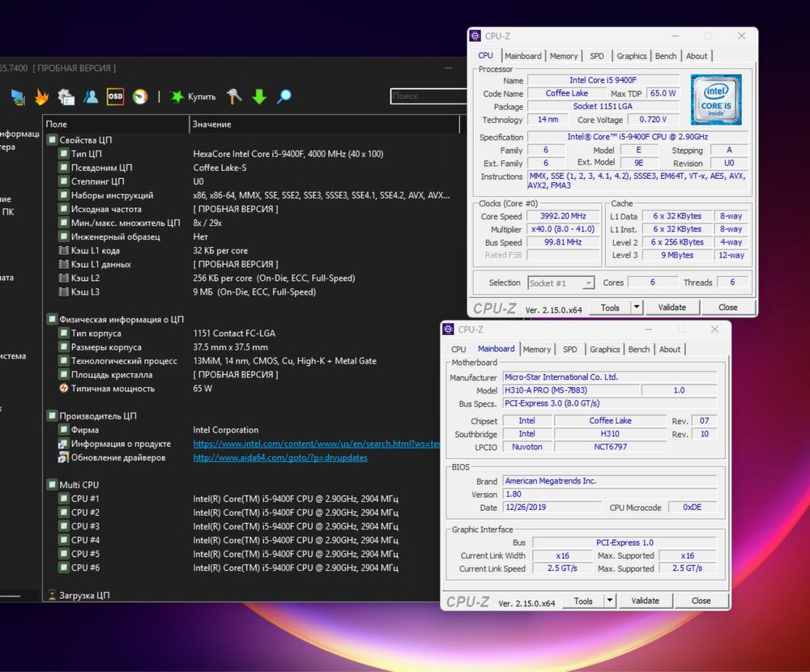Click the title-bar app icon of CPU-Z Processor window

[475, 36]
